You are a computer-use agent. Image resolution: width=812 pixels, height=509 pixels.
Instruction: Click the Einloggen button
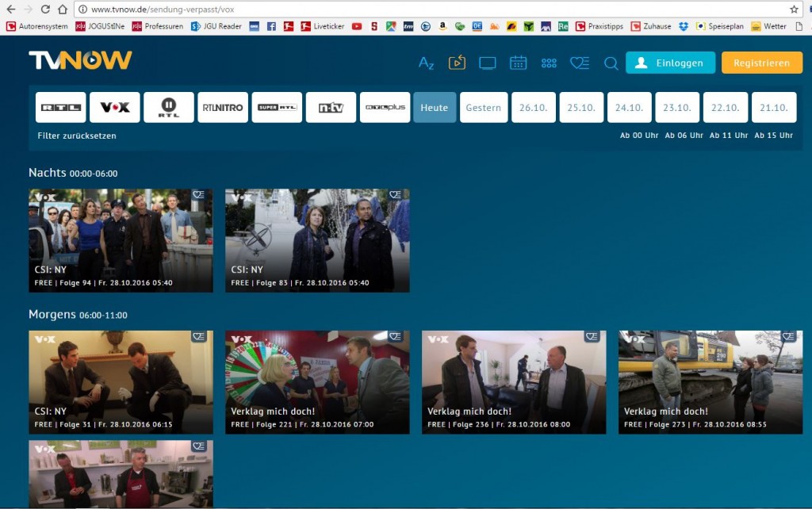tap(670, 63)
